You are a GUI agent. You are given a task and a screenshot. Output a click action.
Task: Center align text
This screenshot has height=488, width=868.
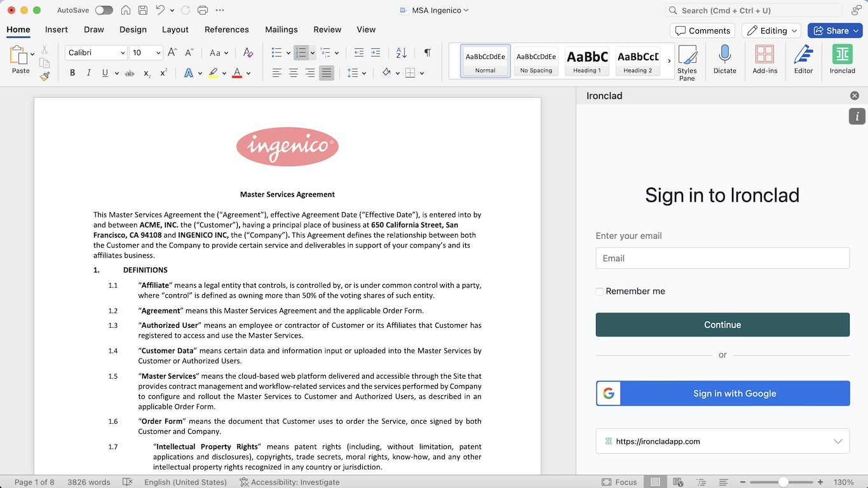pos(294,73)
